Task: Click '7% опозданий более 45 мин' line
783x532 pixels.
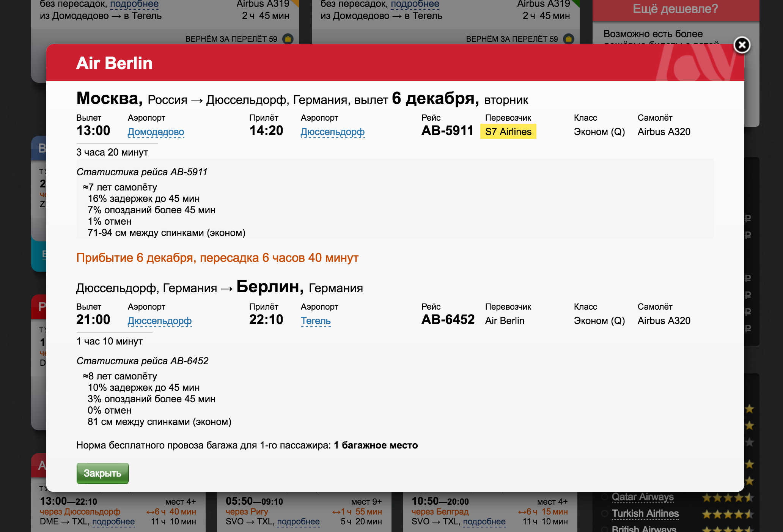Action: tap(151, 210)
